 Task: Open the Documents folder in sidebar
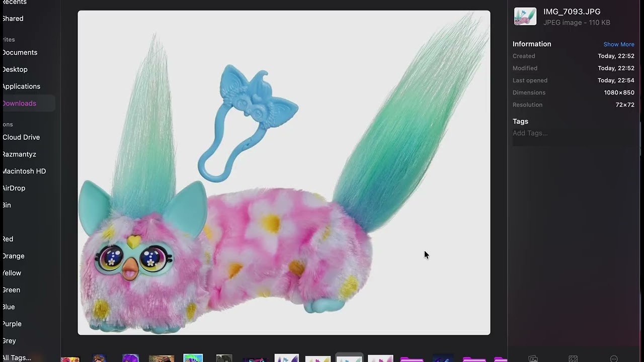(x=20, y=52)
